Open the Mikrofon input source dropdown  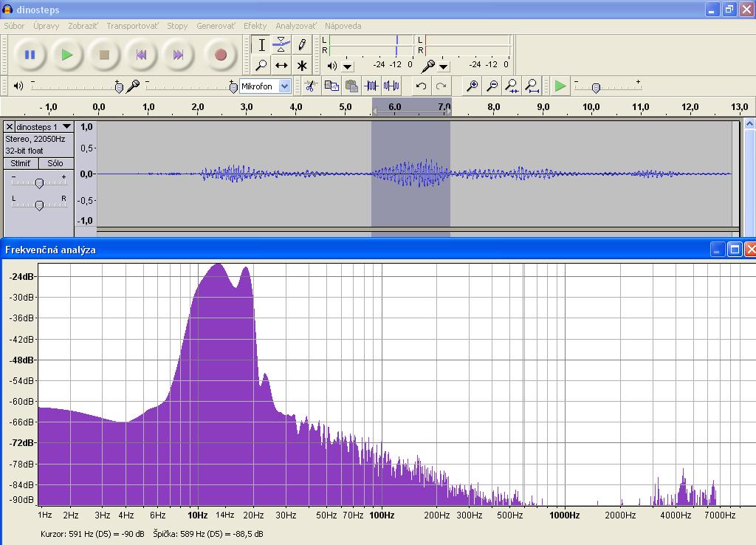tap(284, 86)
